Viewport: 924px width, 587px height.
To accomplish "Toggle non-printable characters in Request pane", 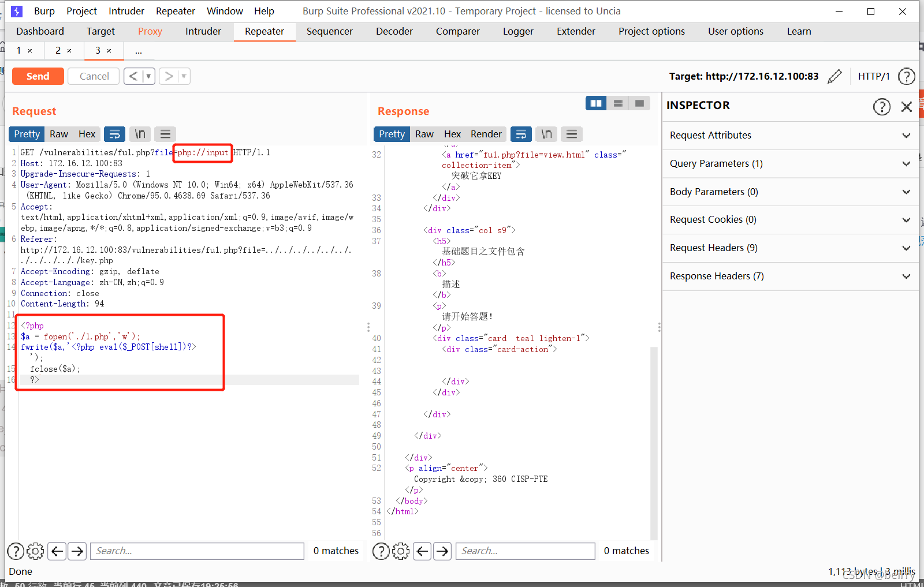I will (x=140, y=134).
